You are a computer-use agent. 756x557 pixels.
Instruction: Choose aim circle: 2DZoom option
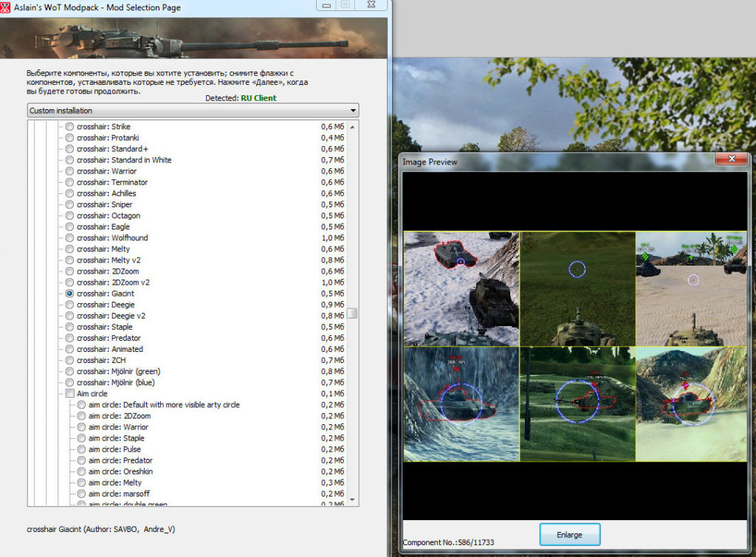tap(81, 416)
